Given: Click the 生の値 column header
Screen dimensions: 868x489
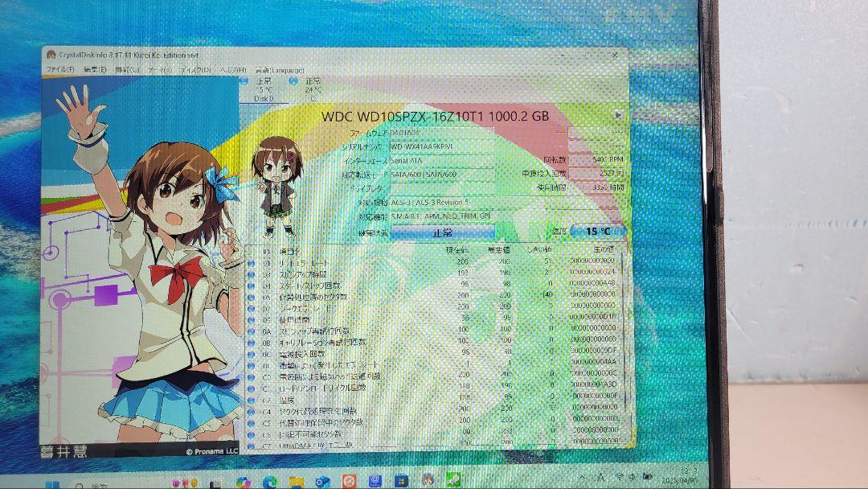Looking at the screenshot, I should 604,250.
